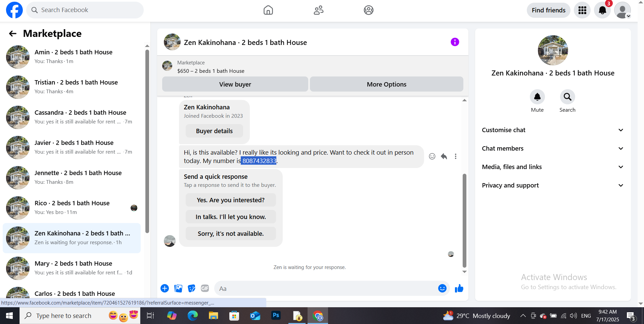
Task: Open the Friends icon in top navigation
Action: pyautogui.click(x=319, y=10)
